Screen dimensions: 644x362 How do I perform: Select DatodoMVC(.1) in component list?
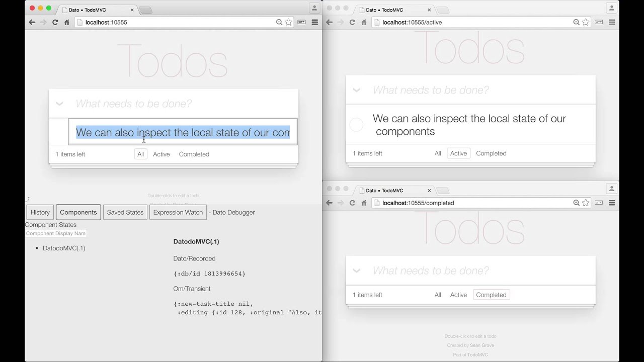coord(64,248)
